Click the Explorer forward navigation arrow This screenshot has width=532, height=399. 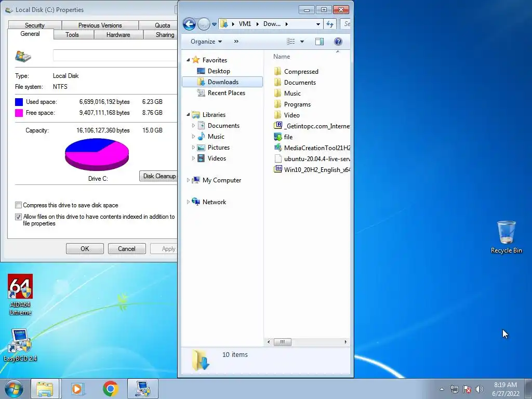[204, 24]
